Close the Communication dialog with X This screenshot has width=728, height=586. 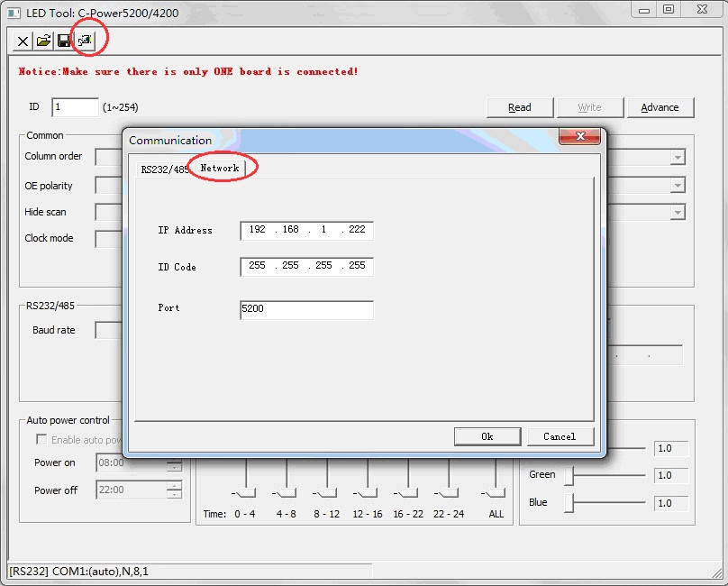(579, 137)
